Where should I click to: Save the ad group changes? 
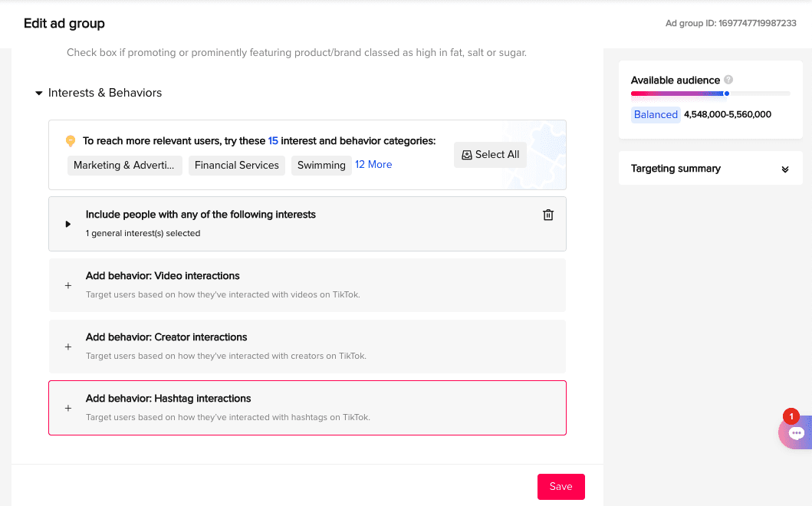pyautogui.click(x=561, y=486)
